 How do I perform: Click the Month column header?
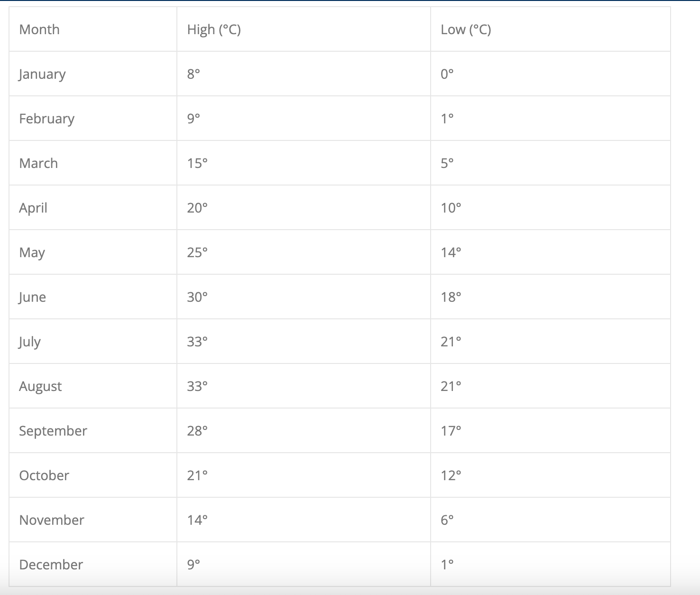39,29
